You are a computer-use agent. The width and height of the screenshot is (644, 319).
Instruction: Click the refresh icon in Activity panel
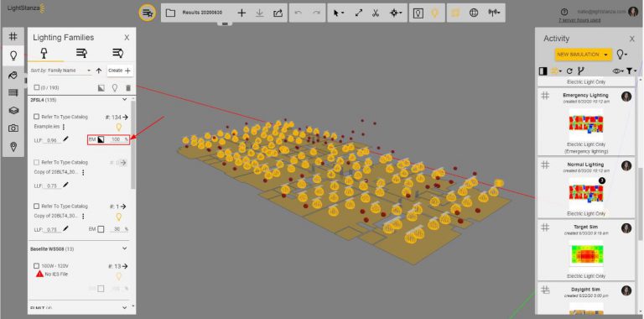pyautogui.click(x=569, y=71)
